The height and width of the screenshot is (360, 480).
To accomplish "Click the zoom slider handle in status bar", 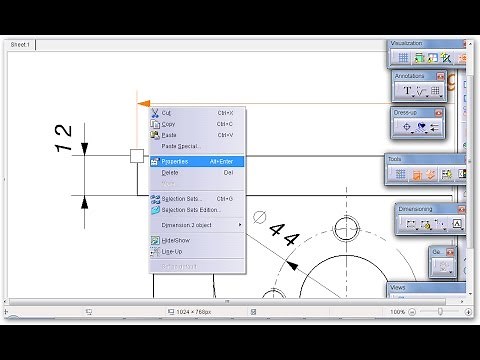I will click(440, 312).
